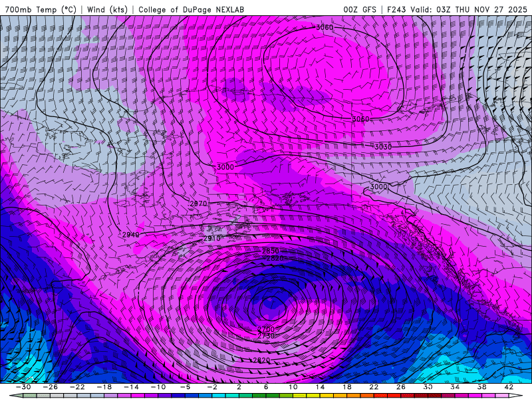
Task: Click the 6 colorbar tick label
Action: (x=266, y=387)
